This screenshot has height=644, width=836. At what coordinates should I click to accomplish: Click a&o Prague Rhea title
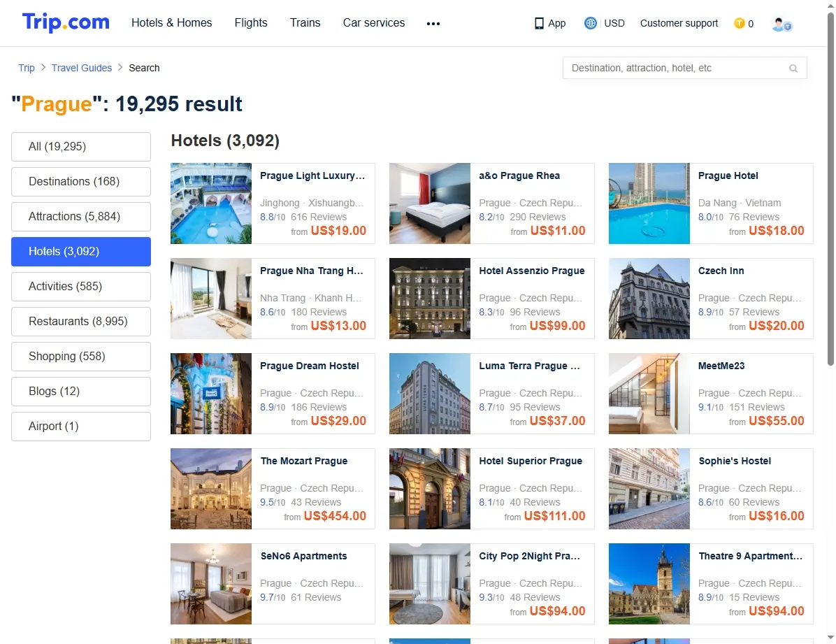(x=519, y=176)
